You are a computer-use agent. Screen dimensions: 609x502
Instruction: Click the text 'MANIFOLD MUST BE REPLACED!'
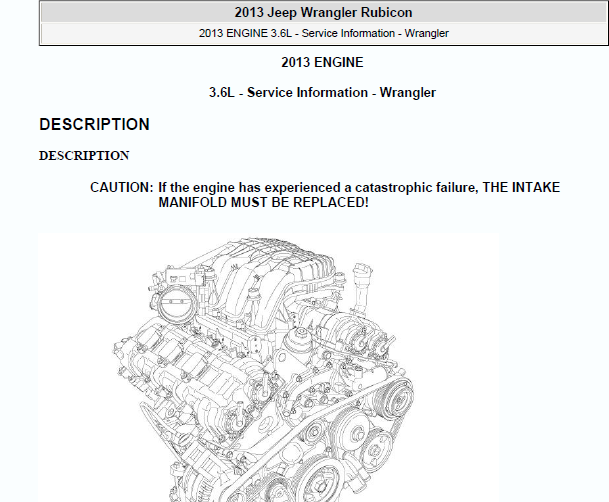click(x=263, y=203)
